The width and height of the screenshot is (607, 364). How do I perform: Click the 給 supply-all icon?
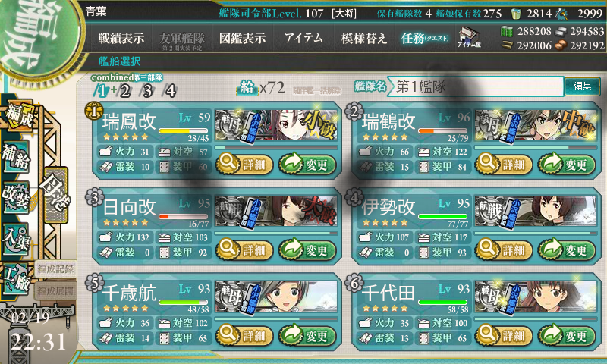pos(247,88)
